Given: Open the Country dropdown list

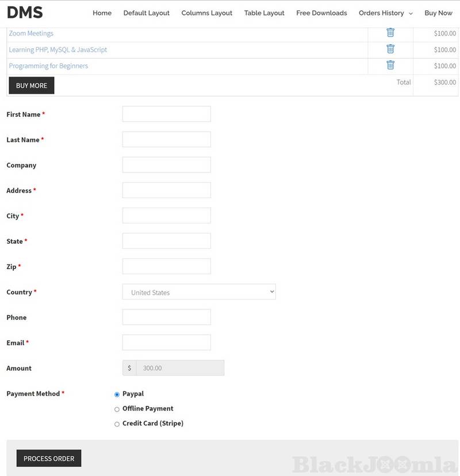Looking at the screenshot, I should [x=199, y=292].
